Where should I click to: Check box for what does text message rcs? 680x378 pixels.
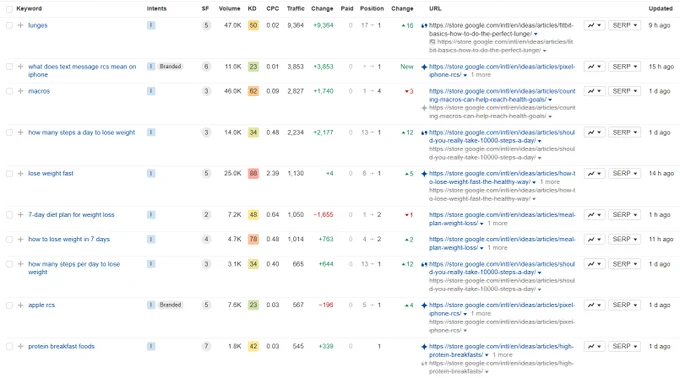9,66
